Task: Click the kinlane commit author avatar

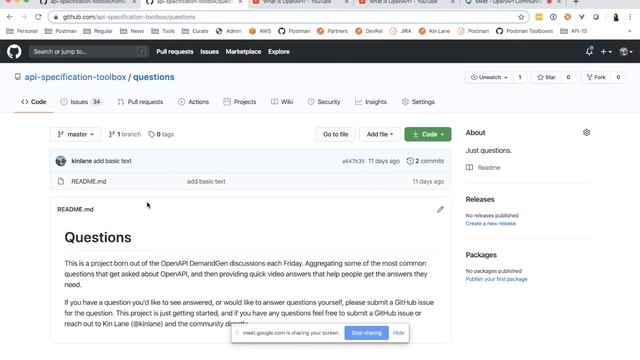Action: point(61,161)
